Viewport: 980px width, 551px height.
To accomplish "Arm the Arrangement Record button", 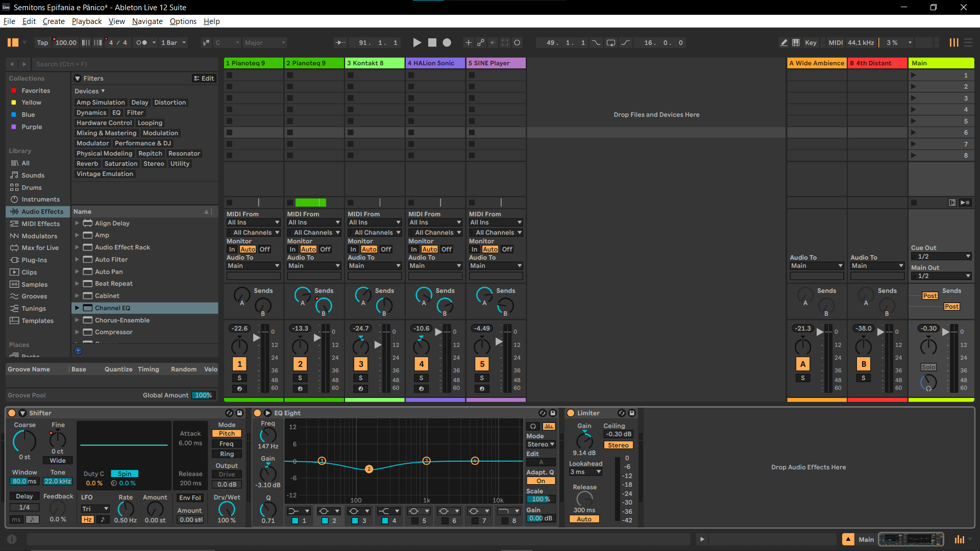I will pos(447,43).
